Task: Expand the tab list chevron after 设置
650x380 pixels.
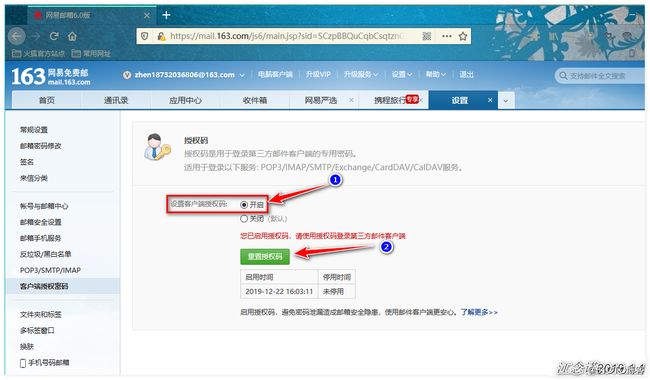Action: 506,101
